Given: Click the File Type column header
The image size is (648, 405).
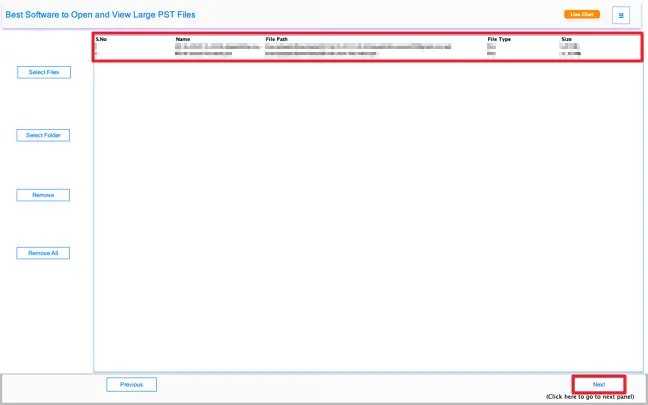Looking at the screenshot, I should [499, 39].
